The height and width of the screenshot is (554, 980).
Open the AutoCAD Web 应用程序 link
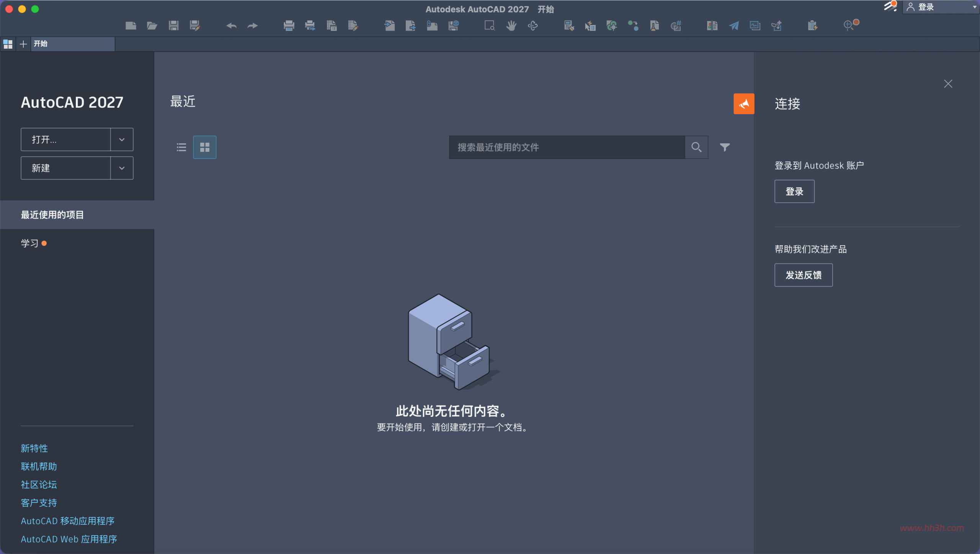coord(69,539)
